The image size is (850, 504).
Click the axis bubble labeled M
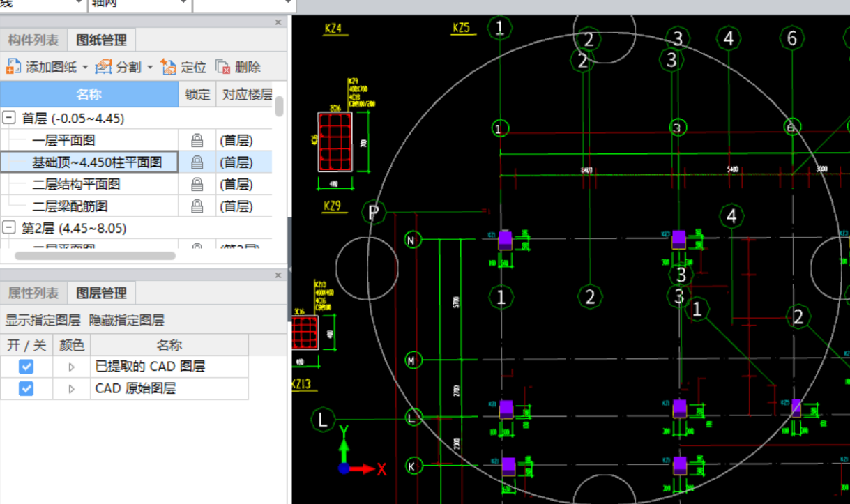(x=413, y=360)
